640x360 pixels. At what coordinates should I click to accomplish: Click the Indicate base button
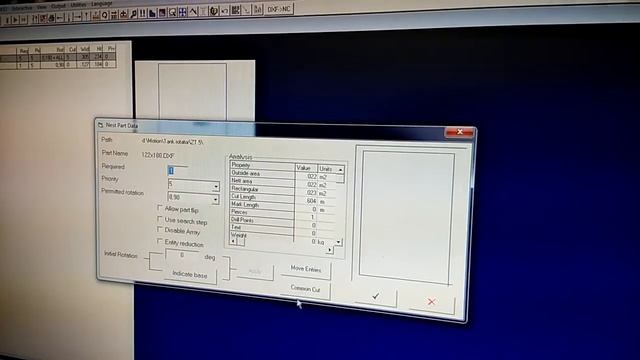click(190, 275)
